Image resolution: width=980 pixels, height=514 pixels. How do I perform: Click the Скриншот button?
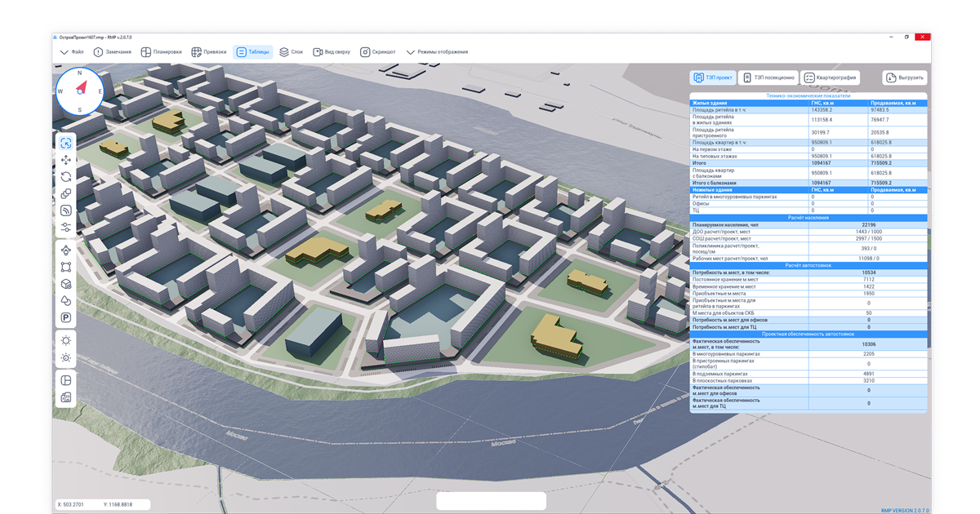coord(378,51)
